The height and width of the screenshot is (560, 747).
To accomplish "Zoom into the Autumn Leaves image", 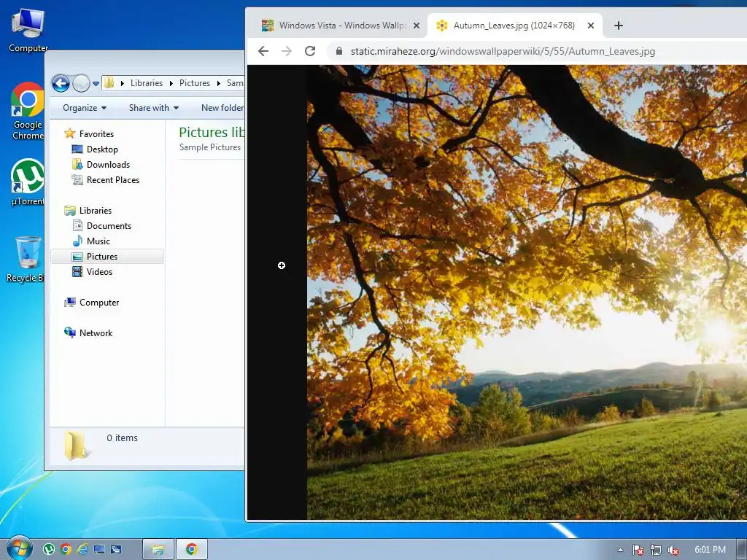I will click(x=527, y=292).
